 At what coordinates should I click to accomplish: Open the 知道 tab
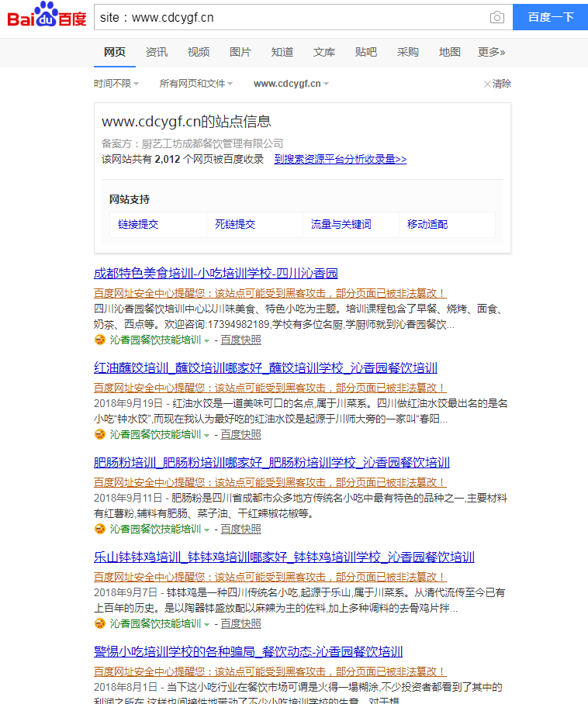[282, 52]
